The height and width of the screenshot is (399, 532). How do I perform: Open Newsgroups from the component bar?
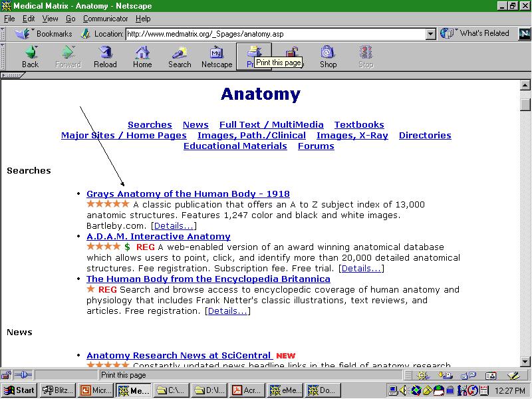[469, 375]
